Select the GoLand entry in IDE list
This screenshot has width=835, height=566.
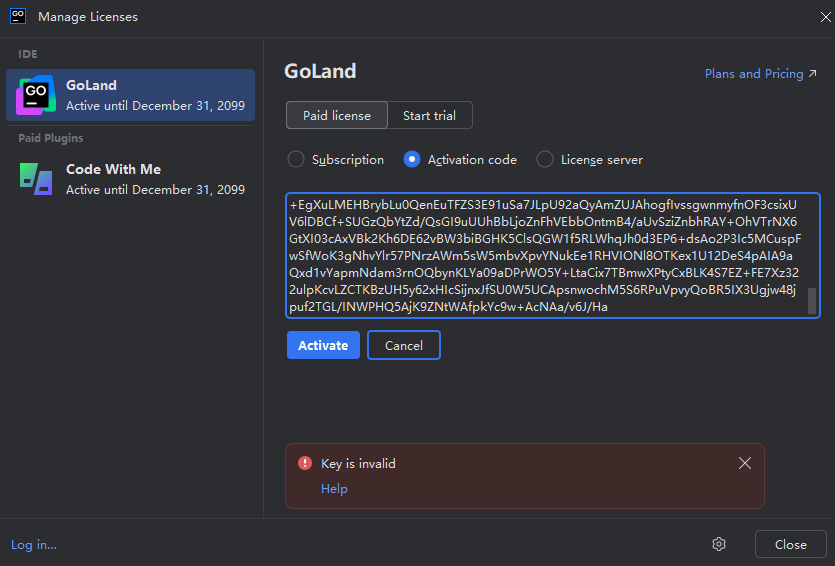pyautogui.click(x=130, y=95)
